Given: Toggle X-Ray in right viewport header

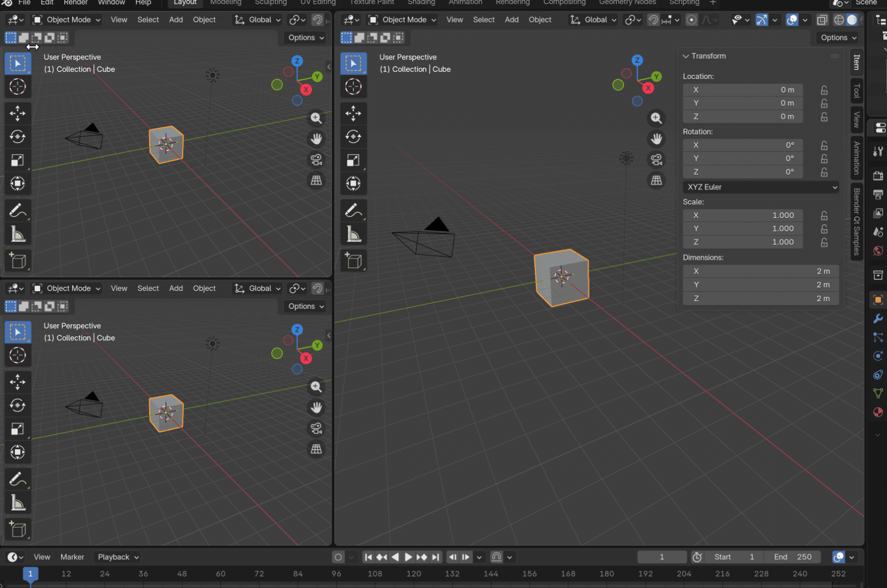Looking at the screenshot, I should pos(822,20).
